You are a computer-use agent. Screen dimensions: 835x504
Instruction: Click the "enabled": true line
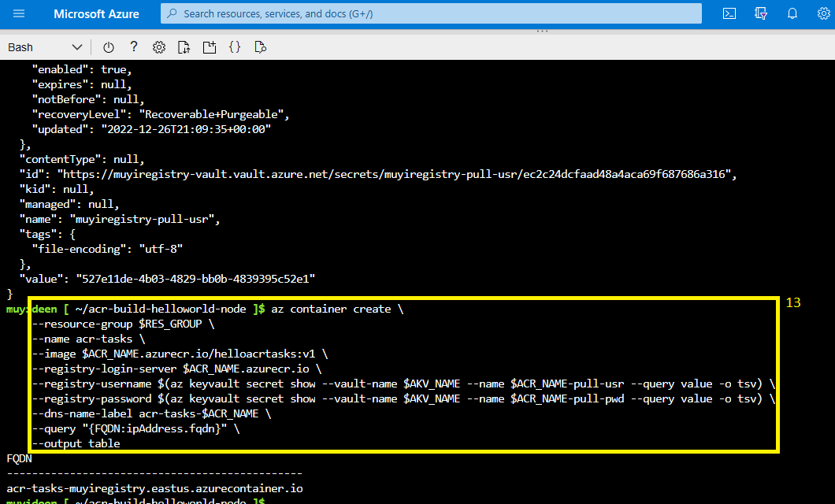point(82,70)
